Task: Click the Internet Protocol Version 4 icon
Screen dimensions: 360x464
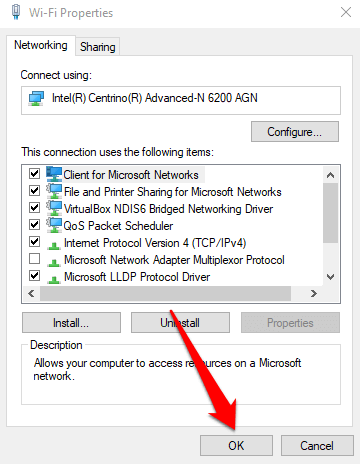Action: [54, 246]
